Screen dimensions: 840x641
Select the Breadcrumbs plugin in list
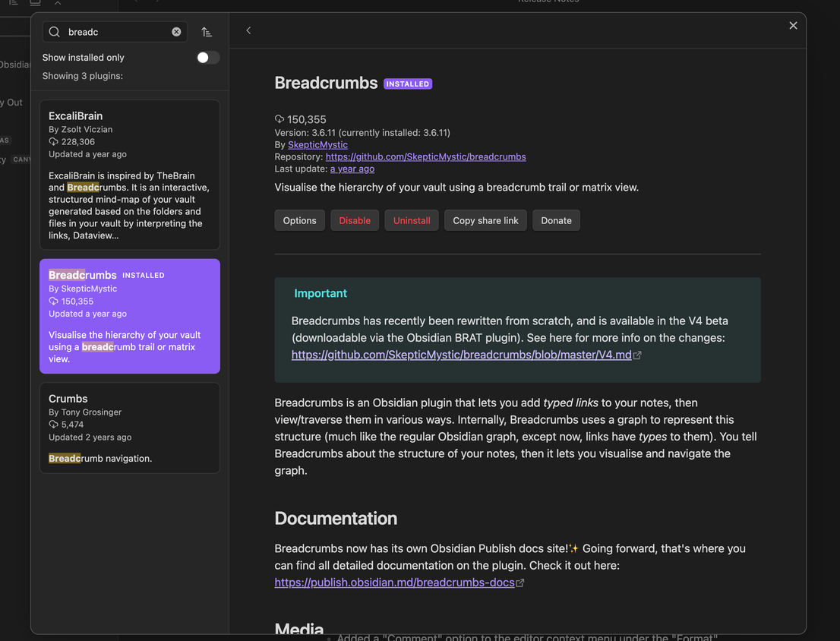[130, 316]
